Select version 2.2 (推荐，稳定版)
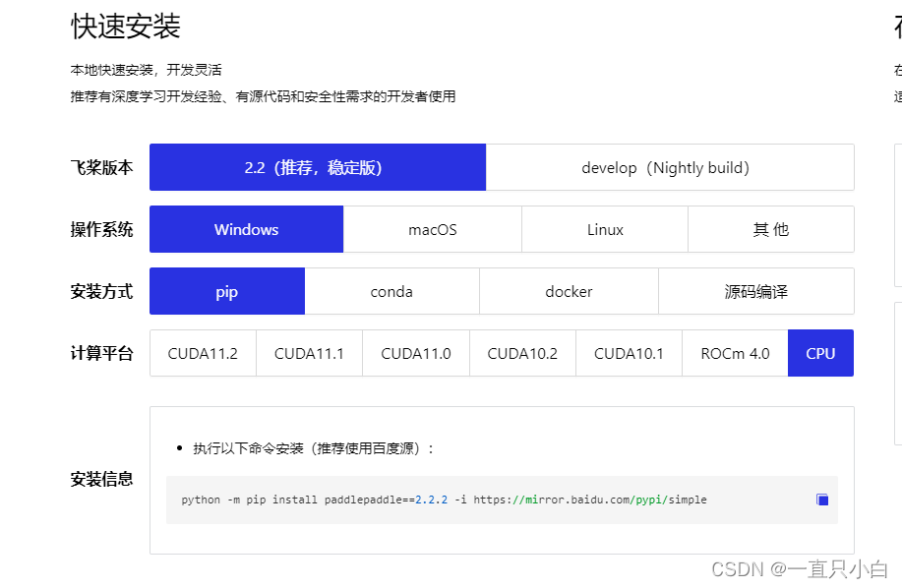 (x=318, y=167)
